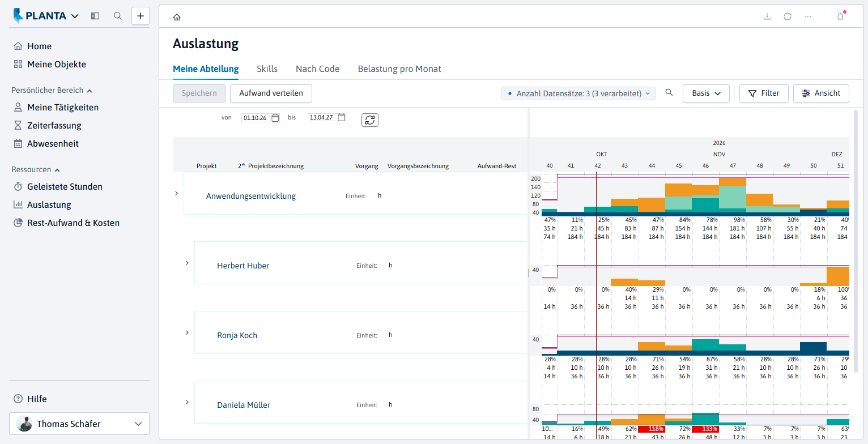Viewport: 868px width, 444px height.
Task: Open the Filter button
Action: pos(764,93)
